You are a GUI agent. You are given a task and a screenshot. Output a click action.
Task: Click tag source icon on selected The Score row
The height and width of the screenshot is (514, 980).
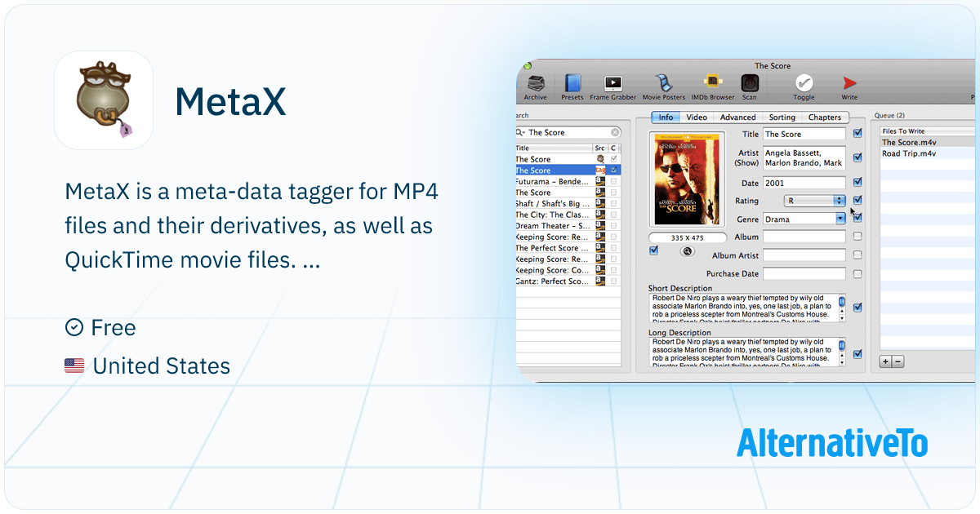tap(600, 170)
